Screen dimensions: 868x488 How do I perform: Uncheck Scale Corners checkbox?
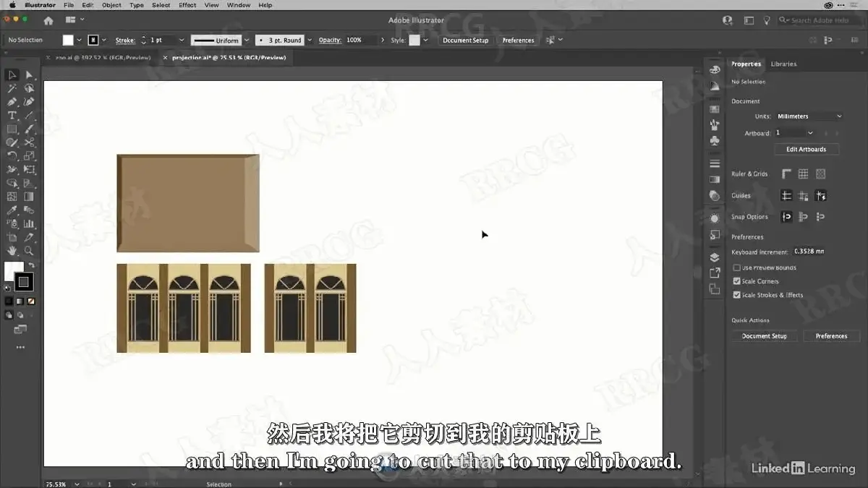737,281
